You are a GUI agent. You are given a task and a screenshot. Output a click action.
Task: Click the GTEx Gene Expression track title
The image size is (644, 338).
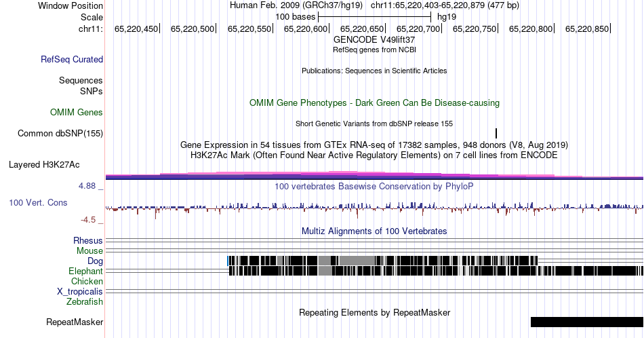click(374, 145)
